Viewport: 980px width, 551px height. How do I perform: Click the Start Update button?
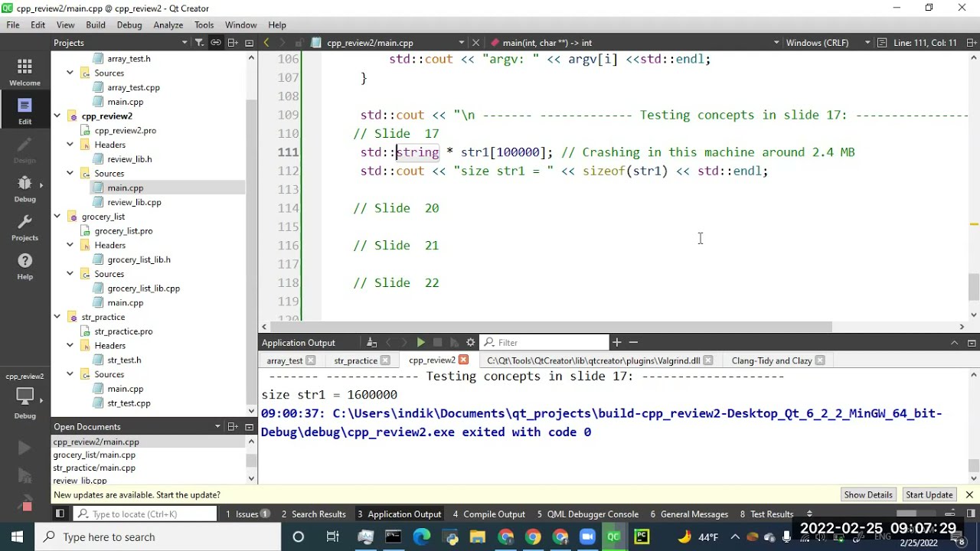(x=929, y=495)
